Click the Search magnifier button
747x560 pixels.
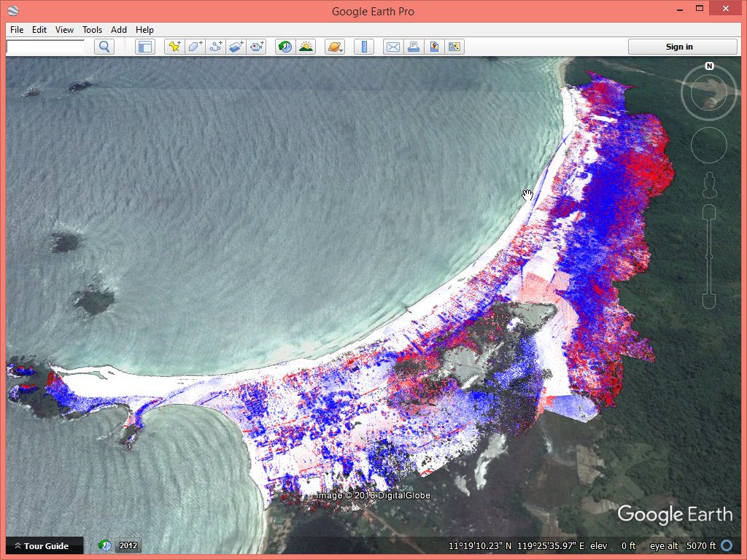pyautogui.click(x=104, y=47)
